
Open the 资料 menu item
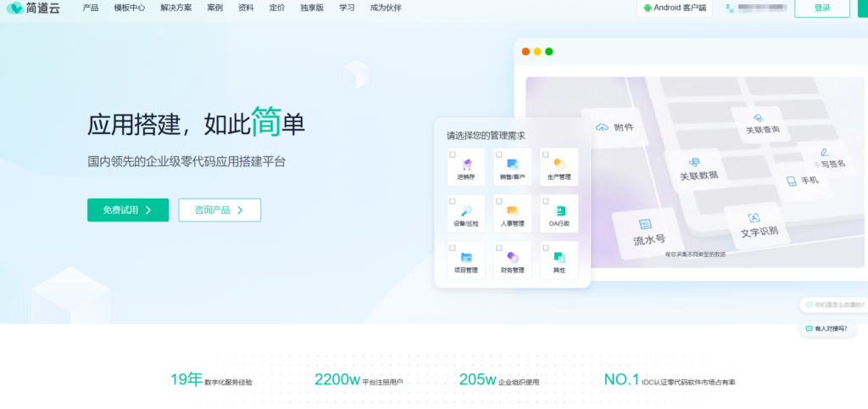click(246, 8)
